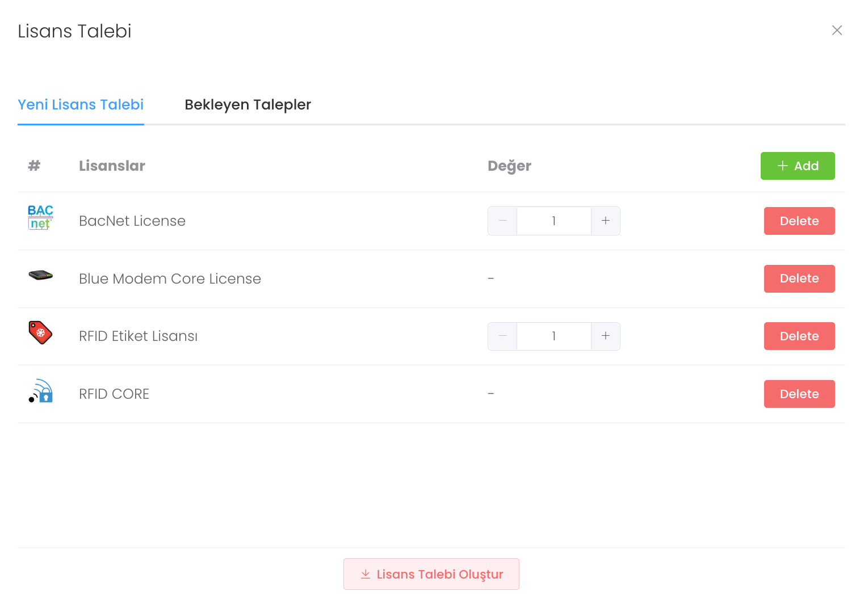Close the Lisans Talebi dialog
This screenshot has width=864, height=616.
837,31
